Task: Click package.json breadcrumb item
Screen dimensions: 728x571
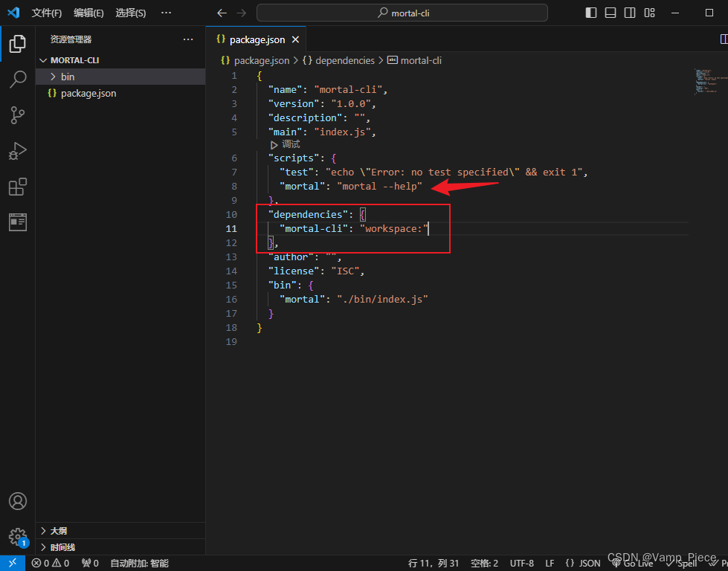Action: pos(255,60)
